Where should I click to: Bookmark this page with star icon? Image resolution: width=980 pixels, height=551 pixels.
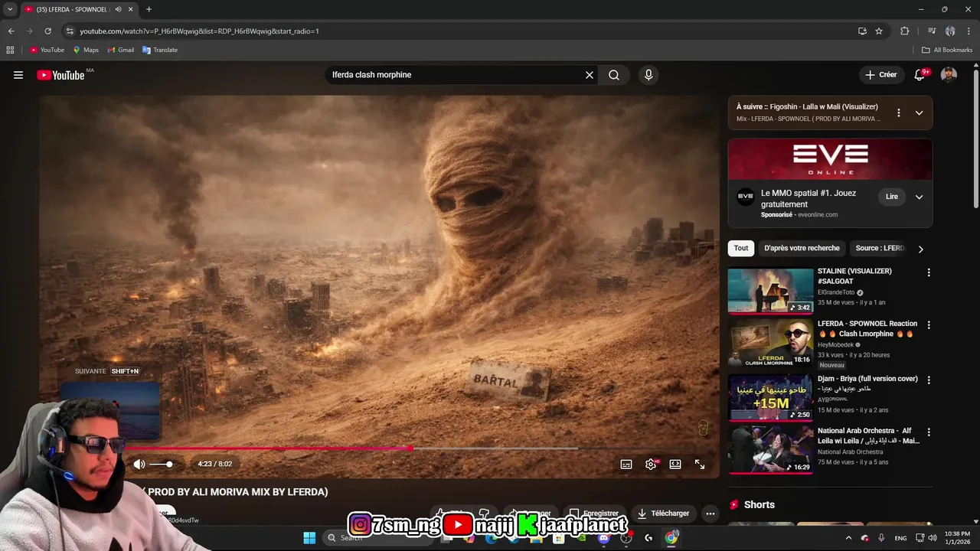coord(879,31)
